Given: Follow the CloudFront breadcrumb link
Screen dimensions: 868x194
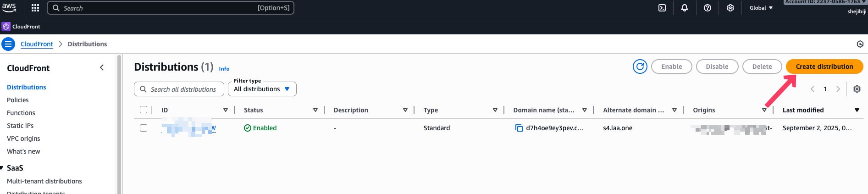Looking at the screenshot, I should click(x=37, y=44).
